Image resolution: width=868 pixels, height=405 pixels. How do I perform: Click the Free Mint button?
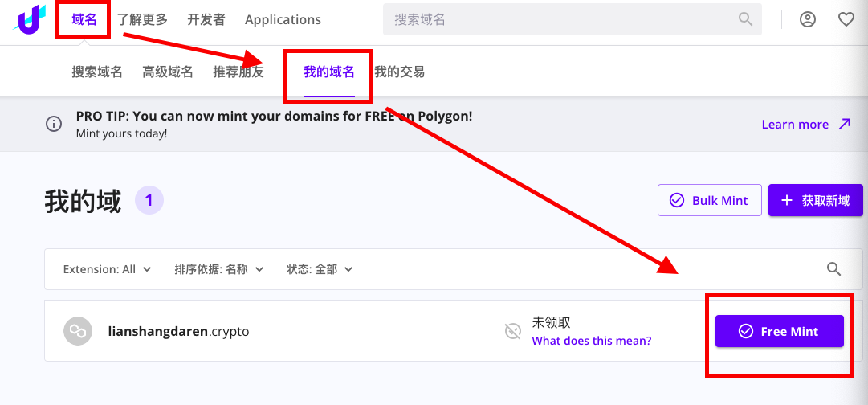click(780, 331)
